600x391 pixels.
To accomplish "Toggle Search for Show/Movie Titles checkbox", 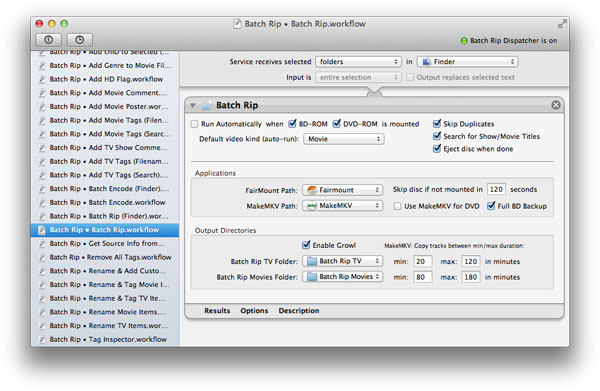I will [x=437, y=136].
